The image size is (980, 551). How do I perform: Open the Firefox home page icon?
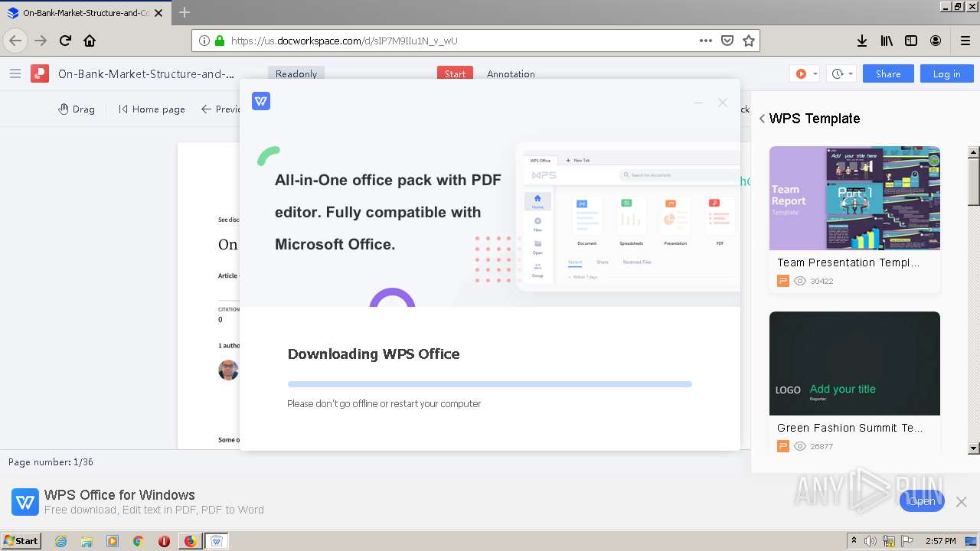tap(90, 41)
